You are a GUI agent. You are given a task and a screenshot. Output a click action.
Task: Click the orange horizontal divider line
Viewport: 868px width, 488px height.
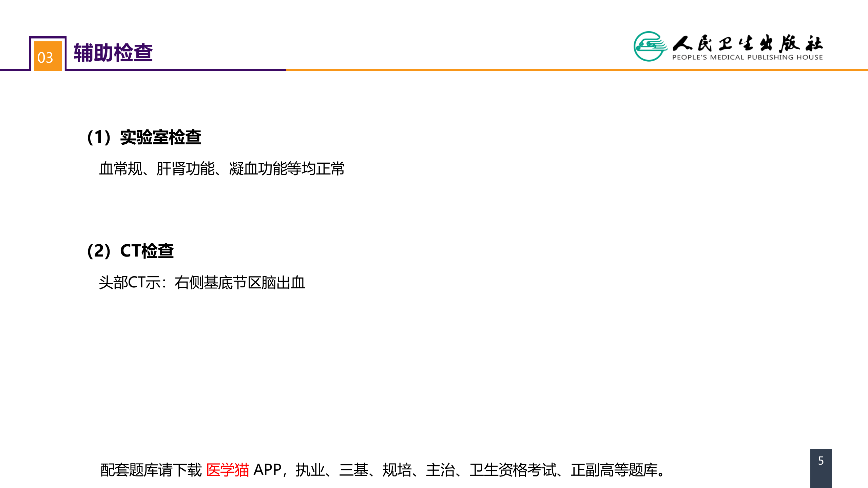click(577, 70)
